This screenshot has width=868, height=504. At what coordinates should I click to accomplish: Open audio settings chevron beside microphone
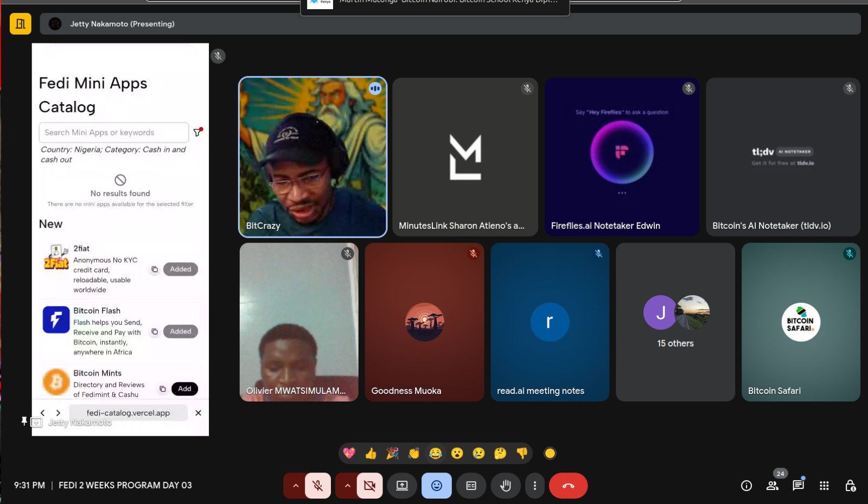point(295,486)
